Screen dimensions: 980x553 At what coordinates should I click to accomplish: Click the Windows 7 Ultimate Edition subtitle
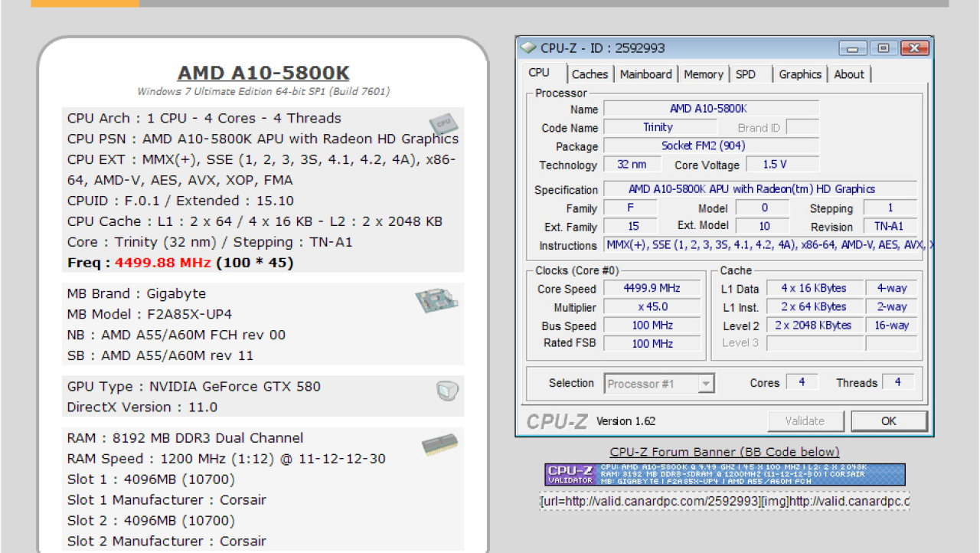click(x=263, y=92)
